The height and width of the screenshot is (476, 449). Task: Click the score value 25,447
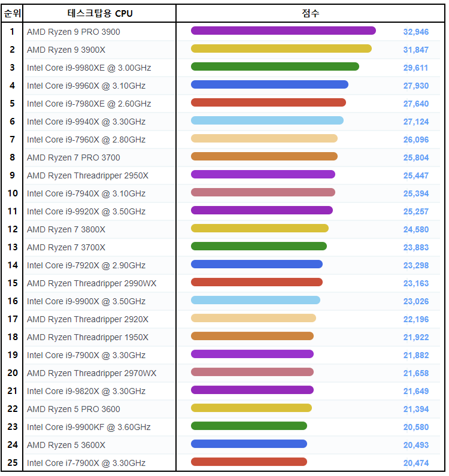point(416,175)
